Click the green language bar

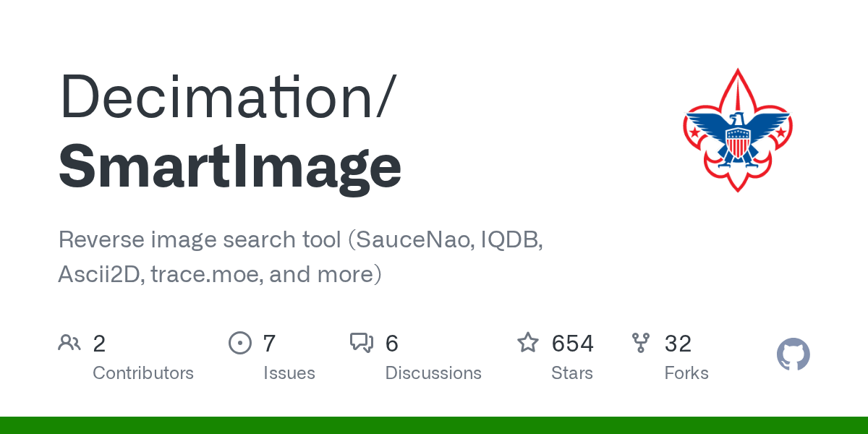tap(434, 425)
